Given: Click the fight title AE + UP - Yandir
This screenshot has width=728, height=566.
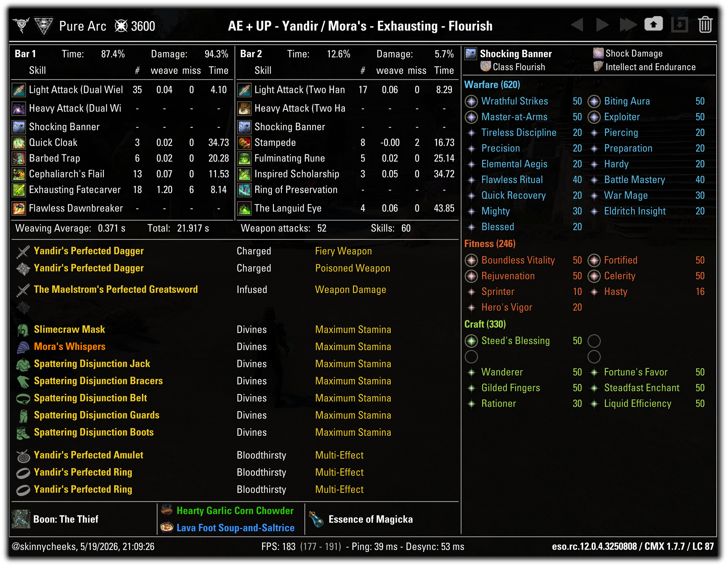Looking at the screenshot, I should coord(360,26).
